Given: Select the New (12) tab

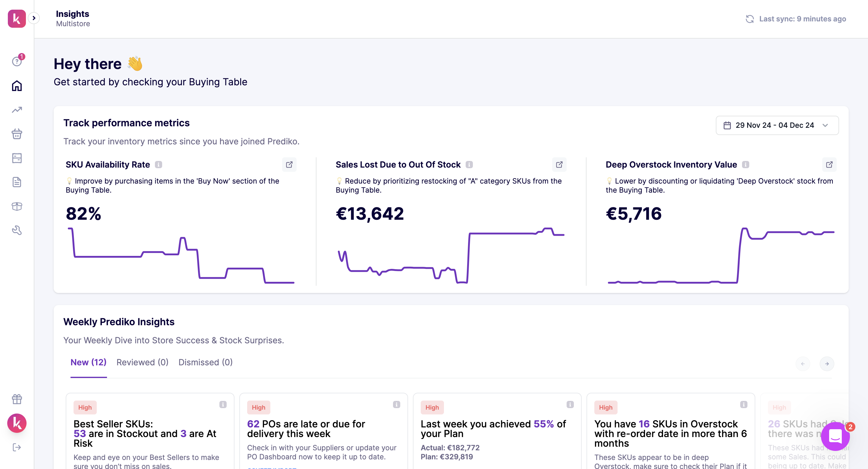Looking at the screenshot, I should (88, 362).
